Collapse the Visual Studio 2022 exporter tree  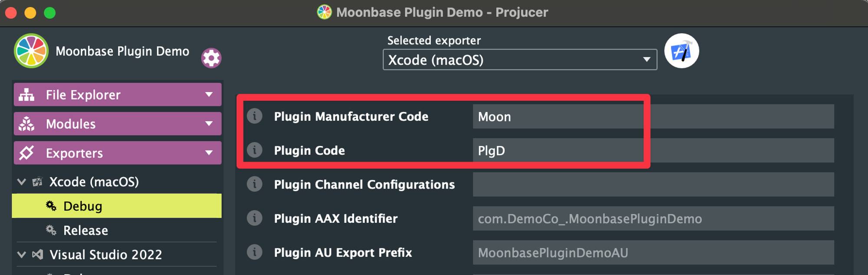(21, 255)
